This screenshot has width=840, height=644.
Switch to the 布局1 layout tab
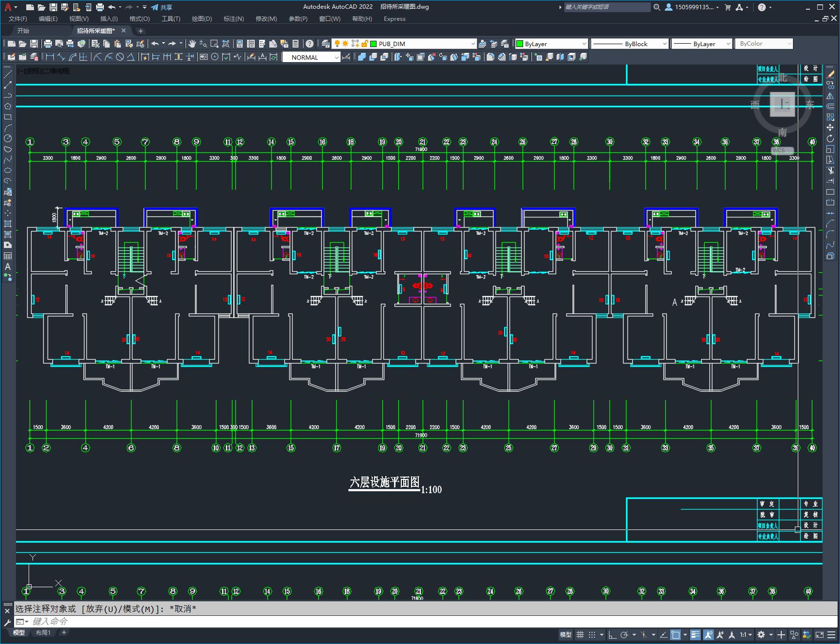(x=43, y=632)
